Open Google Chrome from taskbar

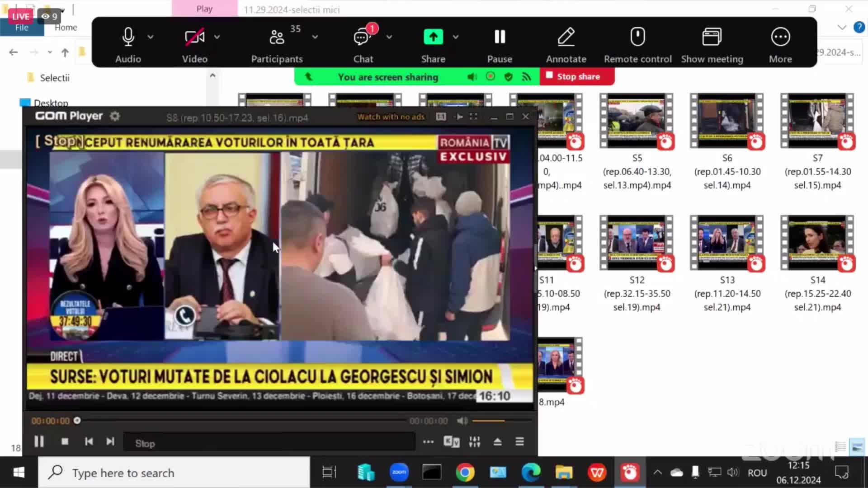[465, 473]
